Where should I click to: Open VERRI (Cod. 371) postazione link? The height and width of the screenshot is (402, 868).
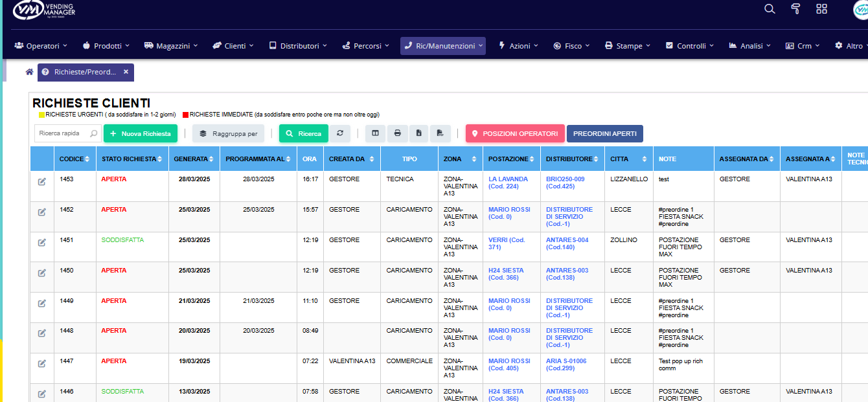[507, 243]
